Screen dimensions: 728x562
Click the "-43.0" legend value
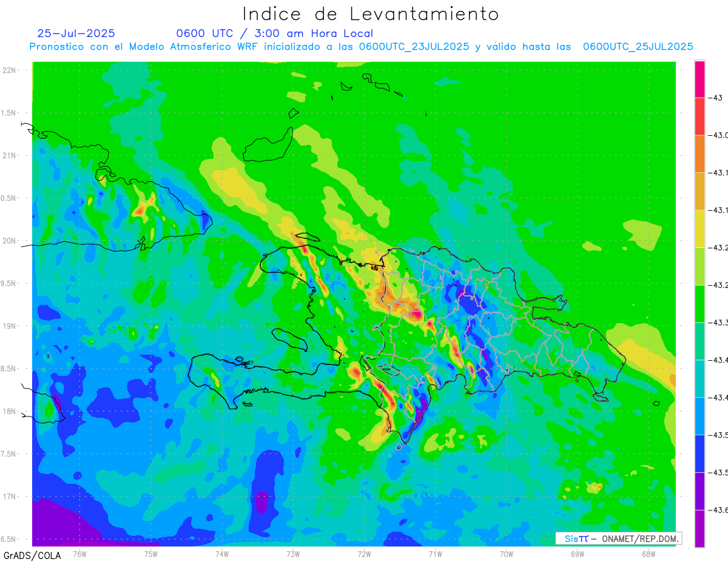[x=719, y=135]
